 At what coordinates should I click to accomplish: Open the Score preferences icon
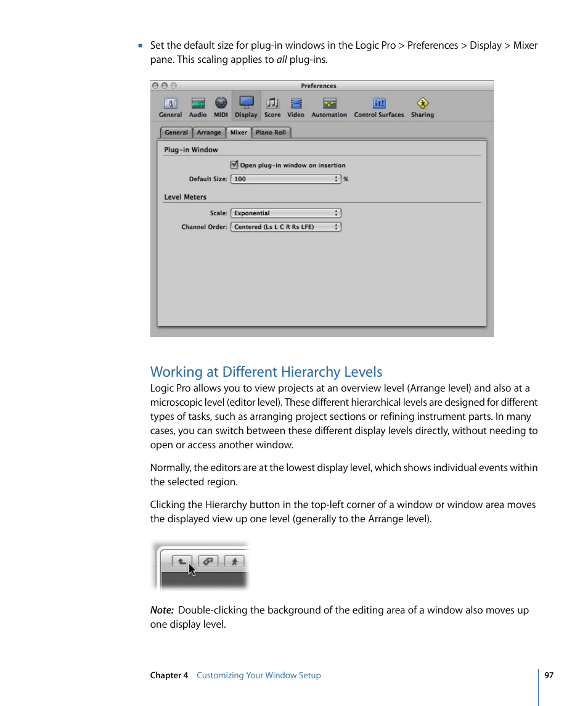coord(272,107)
